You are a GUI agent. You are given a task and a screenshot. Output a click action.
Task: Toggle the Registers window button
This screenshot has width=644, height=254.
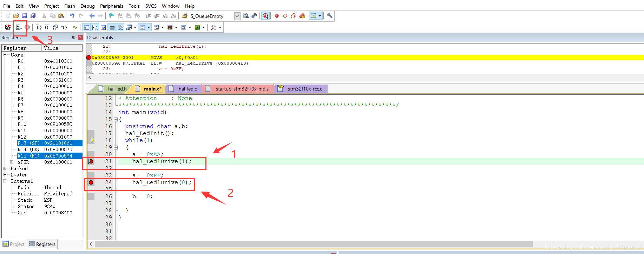click(112, 27)
